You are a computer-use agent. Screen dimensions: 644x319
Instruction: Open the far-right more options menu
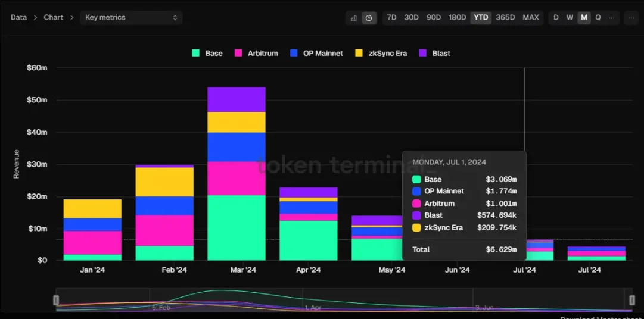[631, 18]
